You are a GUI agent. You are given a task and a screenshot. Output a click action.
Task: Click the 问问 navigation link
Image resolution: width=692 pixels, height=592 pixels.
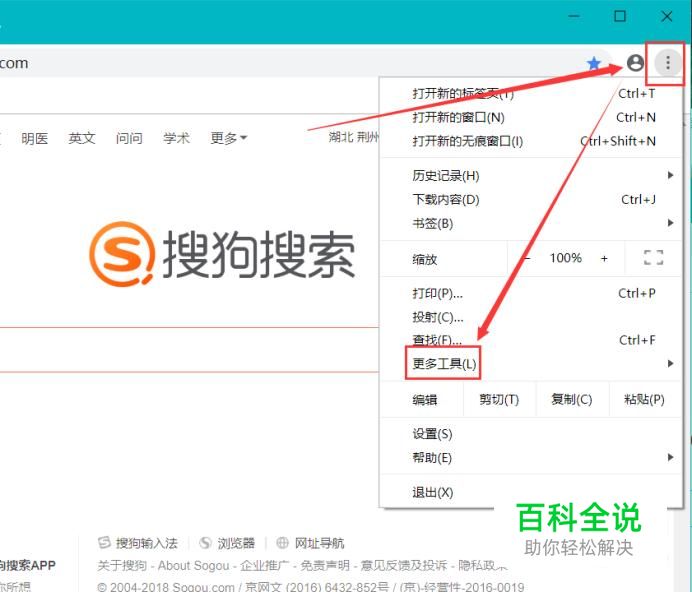click(129, 138)
